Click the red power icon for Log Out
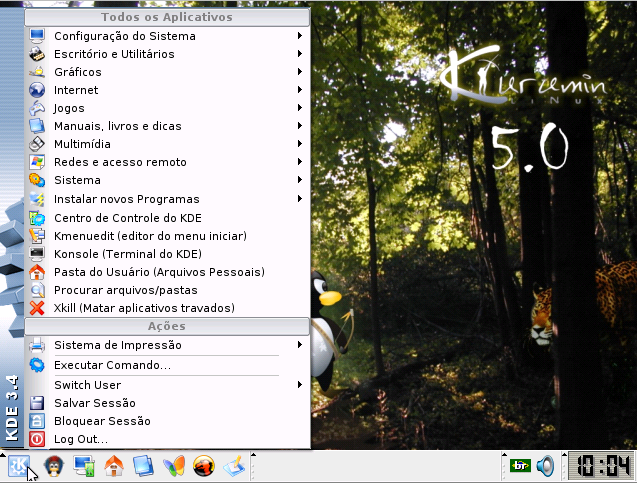This screenshot has width=637, height=483. pyautogui.click(x=37, y=439)
